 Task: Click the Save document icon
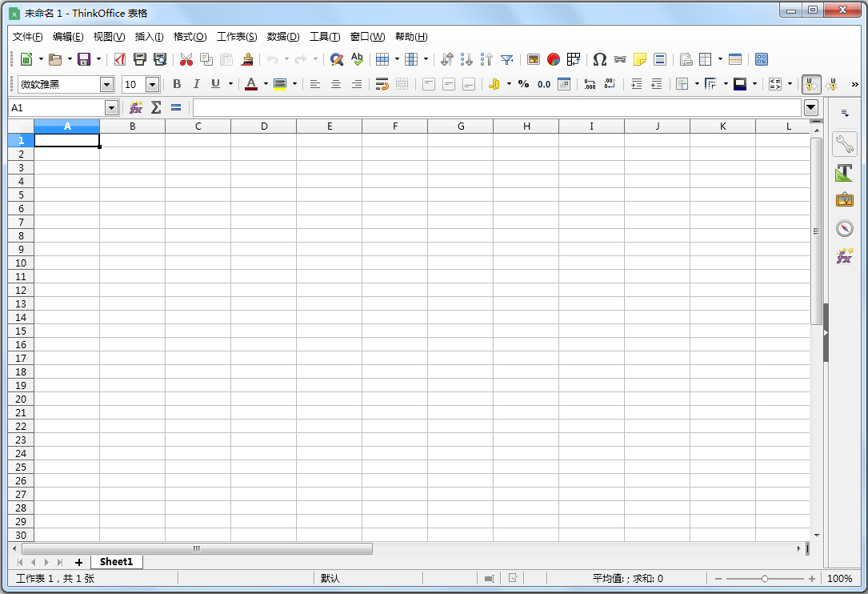pyautogui.click(x=83, y=59)
